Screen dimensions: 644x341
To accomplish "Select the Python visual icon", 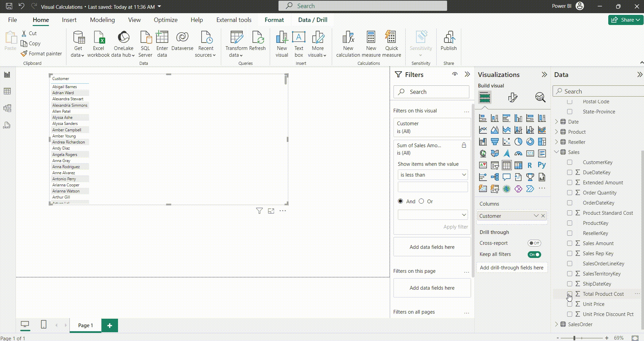I will coord(542,165).
